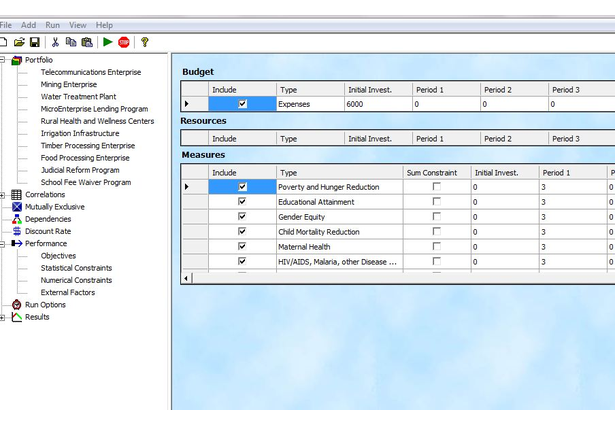The width and height of the screenshot is (615, 424).
Task: Select Mining Enterprise project
Action: click(69, 84)
